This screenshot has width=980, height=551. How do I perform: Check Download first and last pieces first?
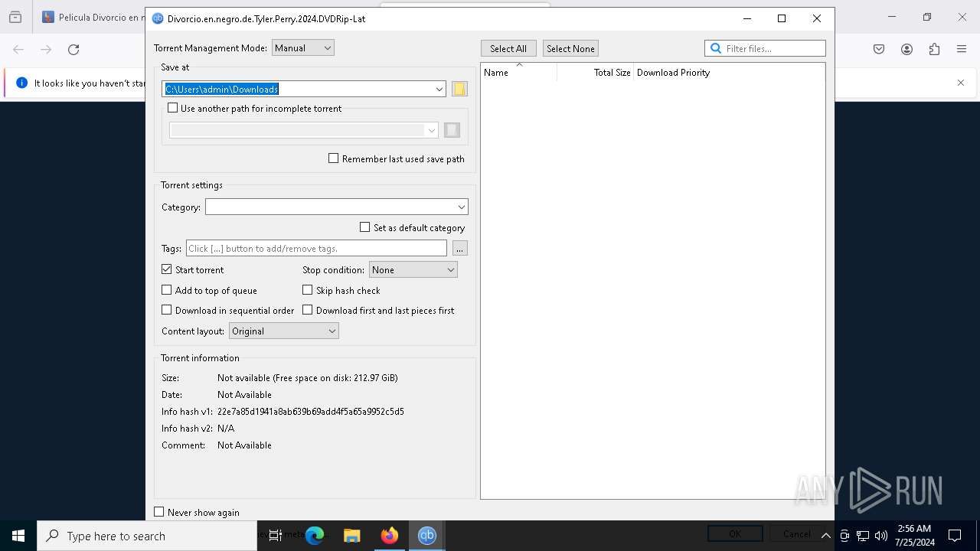[x=307, y=310]
